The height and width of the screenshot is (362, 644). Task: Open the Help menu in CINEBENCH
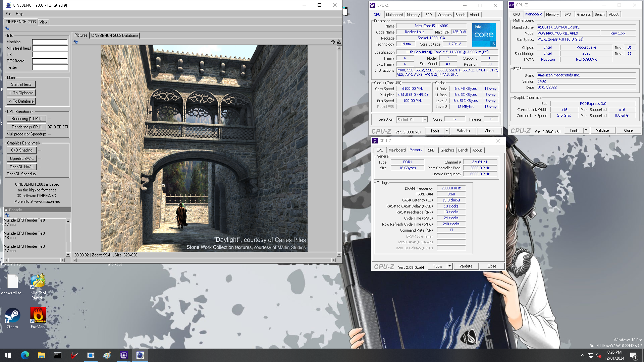(19, 14)
